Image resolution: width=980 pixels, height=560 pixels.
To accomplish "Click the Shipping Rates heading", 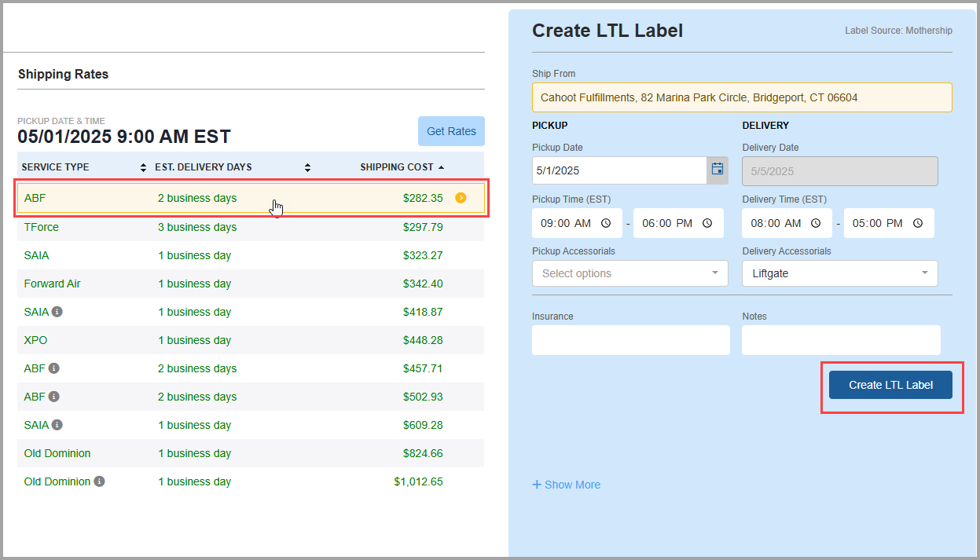I will (x=63, y=74).
